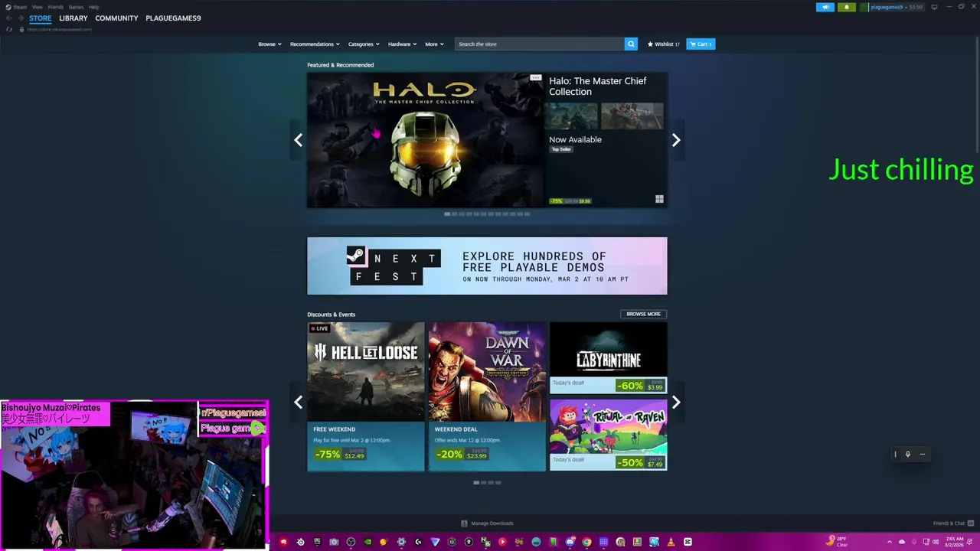
Task: Select first featured carousel page dot
Action: 447,214
